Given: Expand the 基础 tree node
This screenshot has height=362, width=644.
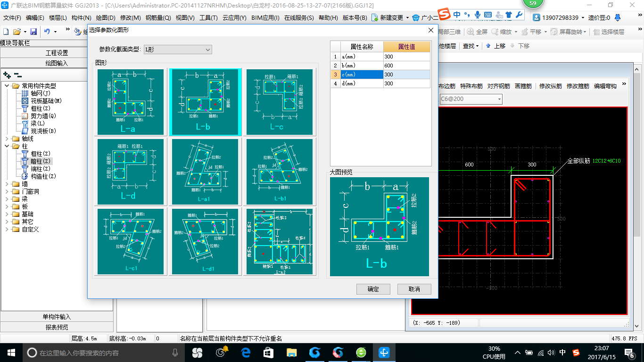Looking at the screenshot, I should point(7,214).
